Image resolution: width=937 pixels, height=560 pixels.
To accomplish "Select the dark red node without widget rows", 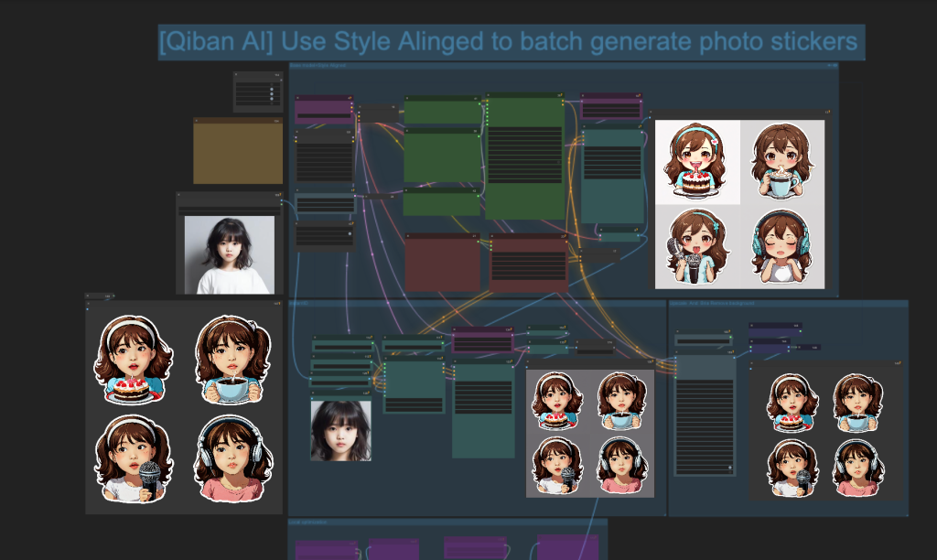I will [x=442, y=262].
